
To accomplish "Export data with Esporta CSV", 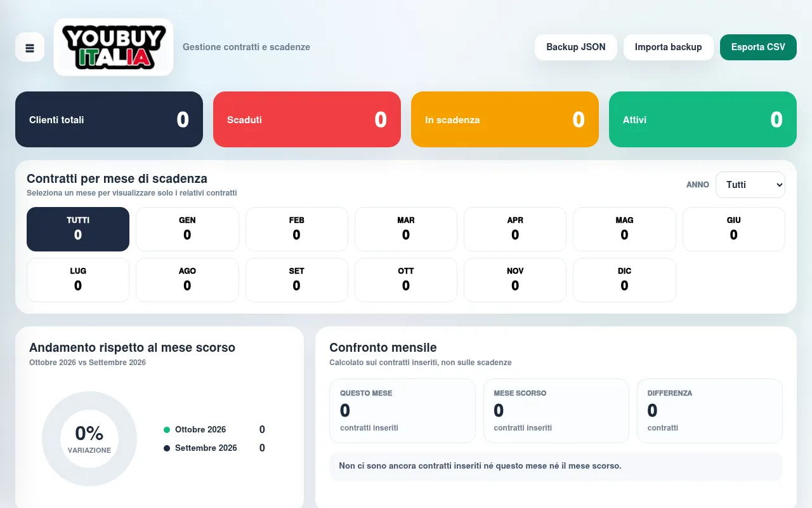I will pyautogui.click(x=758, y=47).
